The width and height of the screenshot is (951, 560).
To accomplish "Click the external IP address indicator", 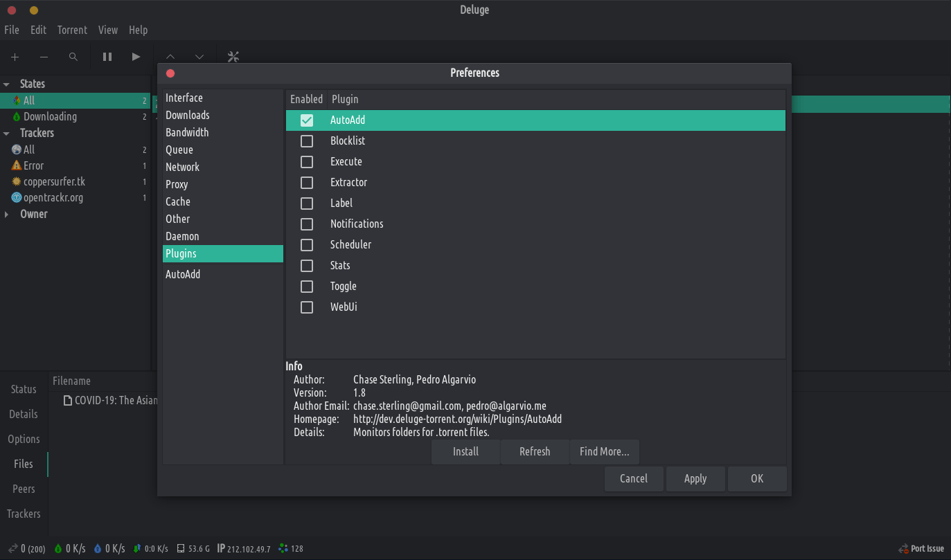I will [x=244, y=548].
